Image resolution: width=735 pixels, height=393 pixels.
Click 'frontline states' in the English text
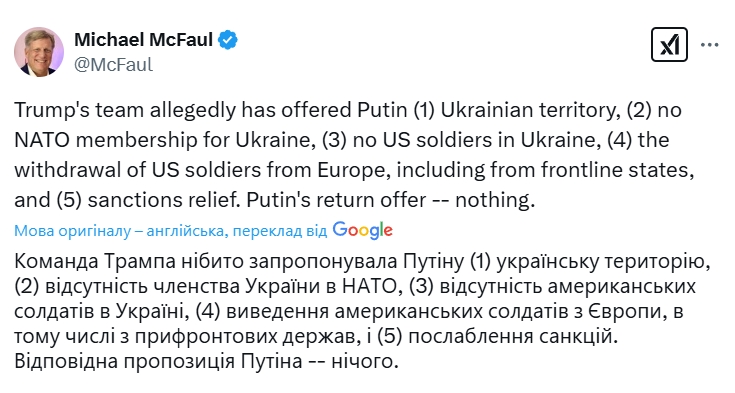coord(617,170)
